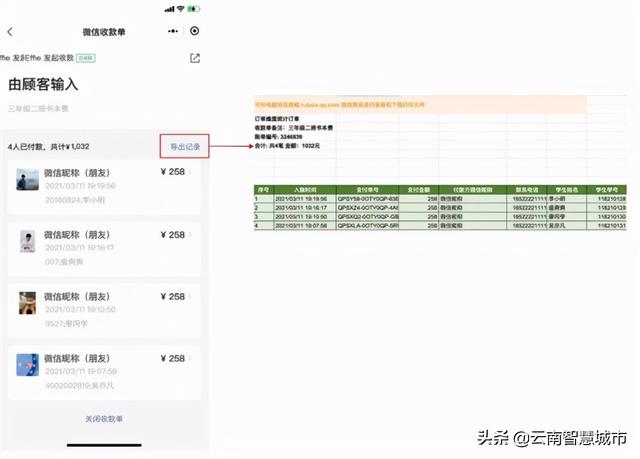Viewport: 640px width, 459px height.
Task: Click the 由顾客输入 heading
Action: (x=43, y=84)
